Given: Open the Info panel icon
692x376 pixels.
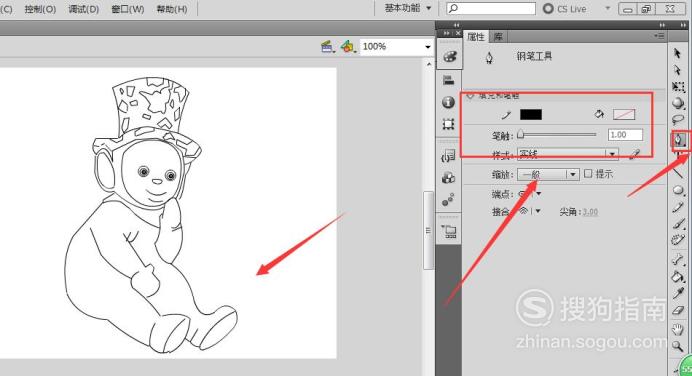Looking at the screenshot, I should coord(448,102).
